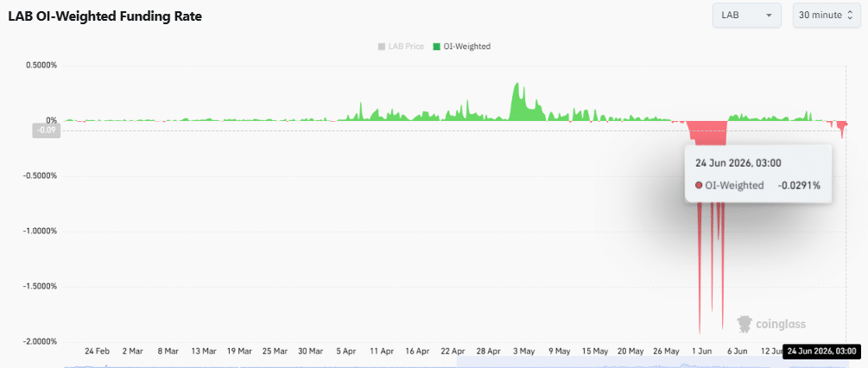Click the 13 Mar date label
868x368 pixels.
point(204,351)
